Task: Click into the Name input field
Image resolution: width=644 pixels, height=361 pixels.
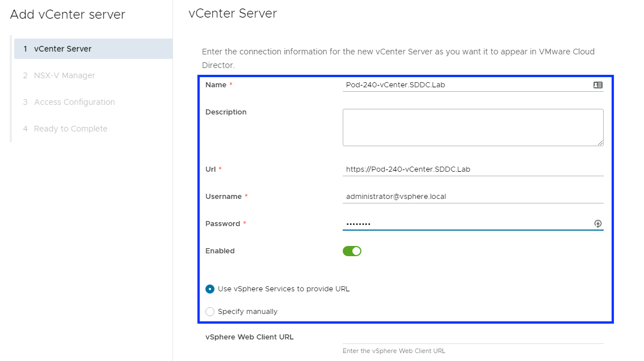Action: pyautogui.click(x=465, y=85)
